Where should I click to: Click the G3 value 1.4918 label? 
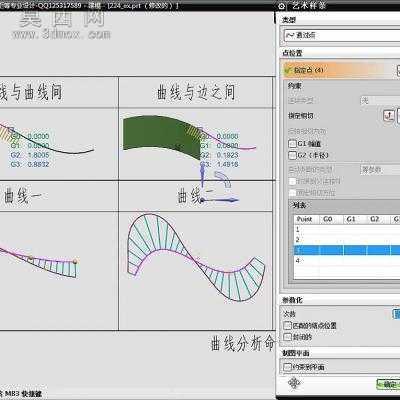pos(227,164)
